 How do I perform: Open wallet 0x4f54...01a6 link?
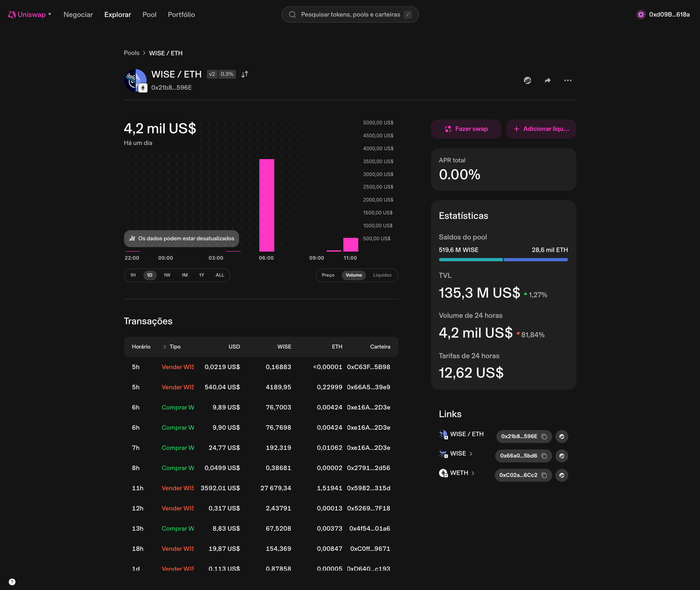tap(370, 528)
